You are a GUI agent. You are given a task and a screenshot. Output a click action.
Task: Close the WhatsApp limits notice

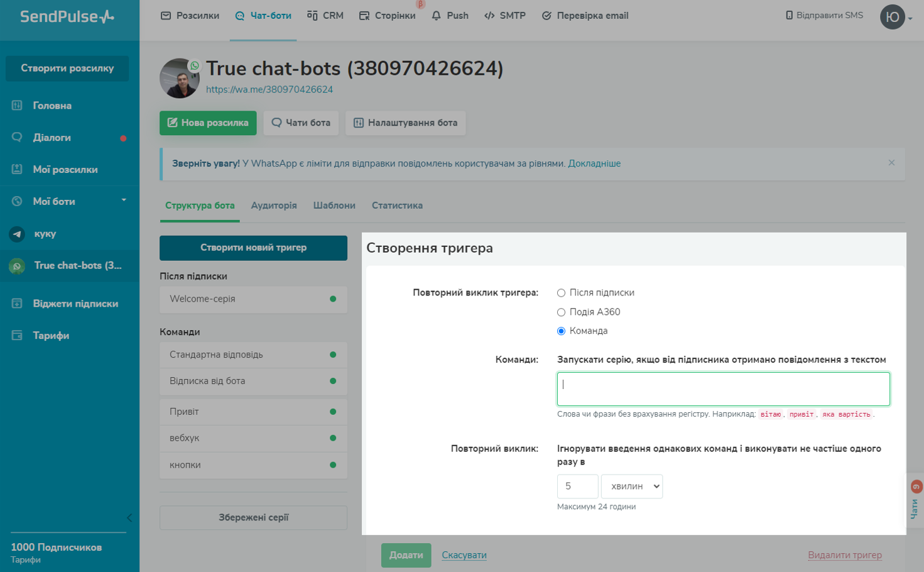point(891,163)
